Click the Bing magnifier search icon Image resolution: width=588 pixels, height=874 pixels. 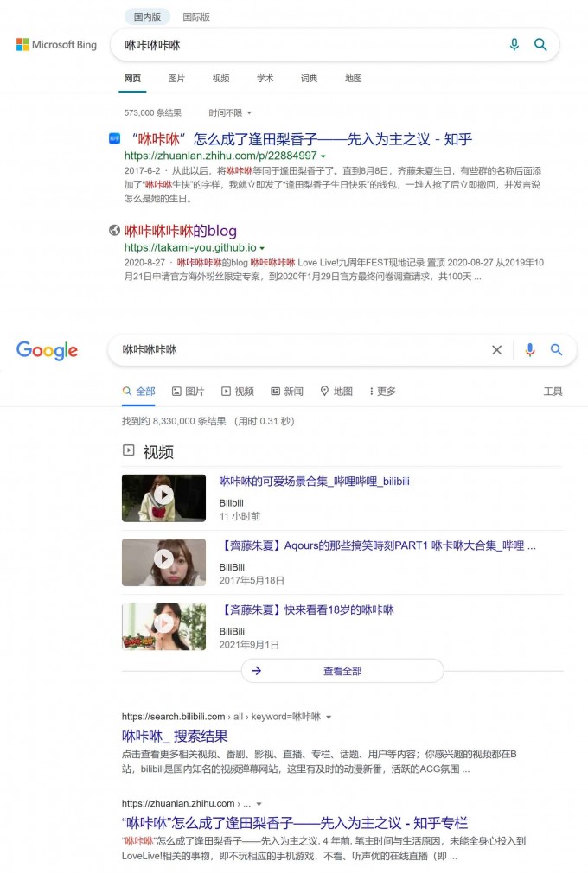[x=540, y=45]
